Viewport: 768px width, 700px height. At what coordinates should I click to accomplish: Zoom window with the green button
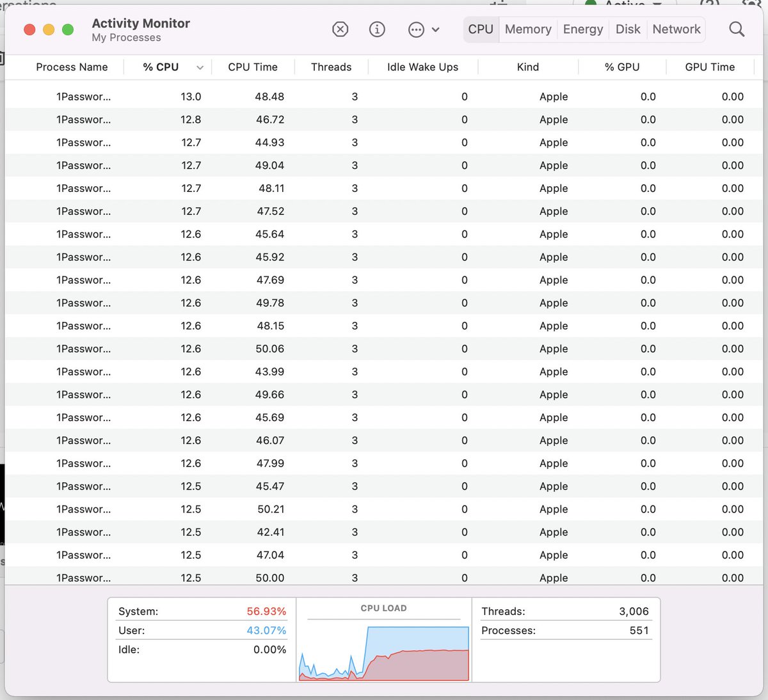[68, 29]
